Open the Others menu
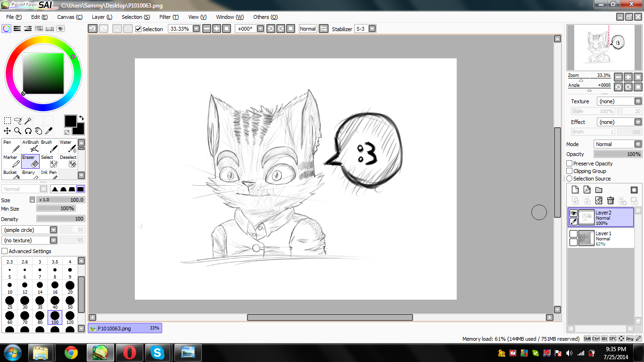The width and height of the screenshot is (644, 362). click(x=265, y=17)
